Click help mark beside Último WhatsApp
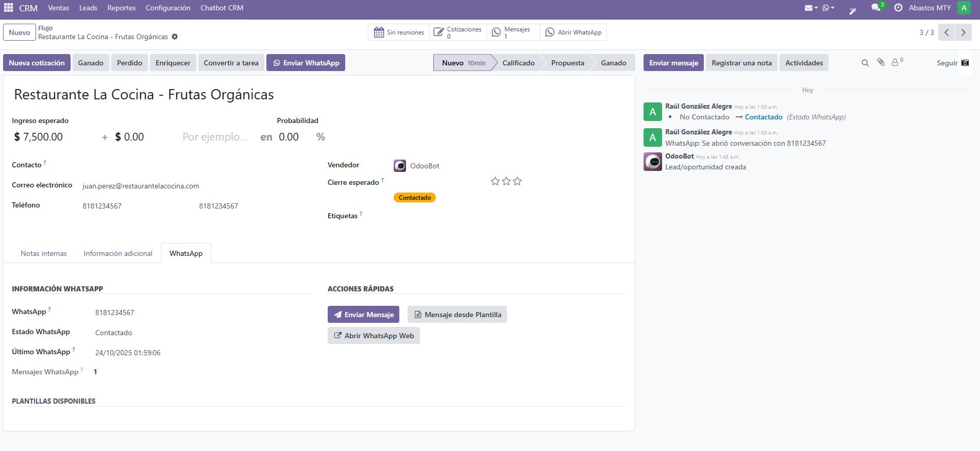Image resolution: width=980 pixels, height=451 pixels. [74, 350]
